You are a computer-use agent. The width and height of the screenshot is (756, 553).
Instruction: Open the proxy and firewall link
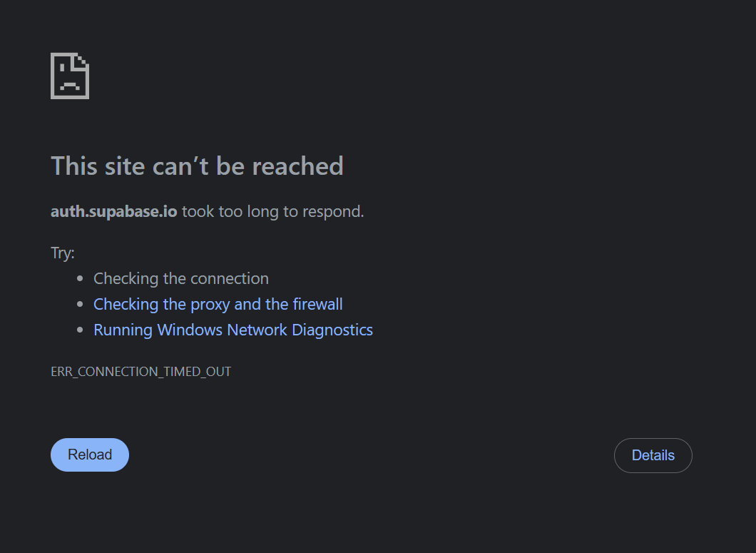(x=218, y=304)
